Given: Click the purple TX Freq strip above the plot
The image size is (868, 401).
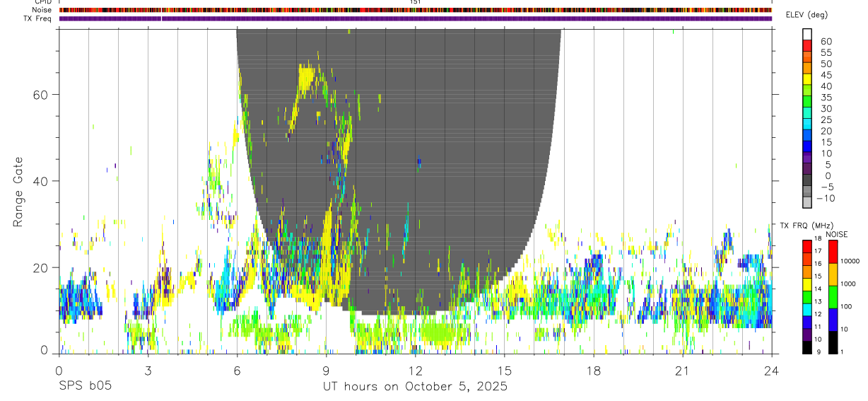Looking at the screenshot, I should click(416, 18).
